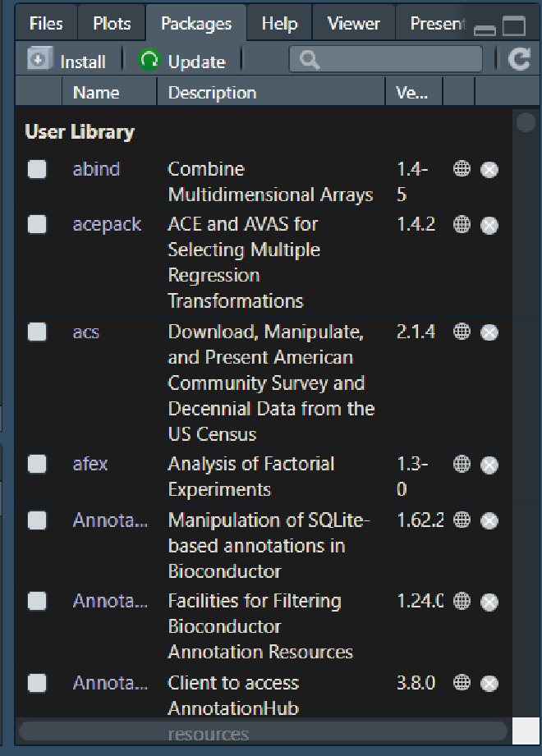Remove the acepack package with its X icon
The height and width of the screenshot is (756, 542).
489,225
